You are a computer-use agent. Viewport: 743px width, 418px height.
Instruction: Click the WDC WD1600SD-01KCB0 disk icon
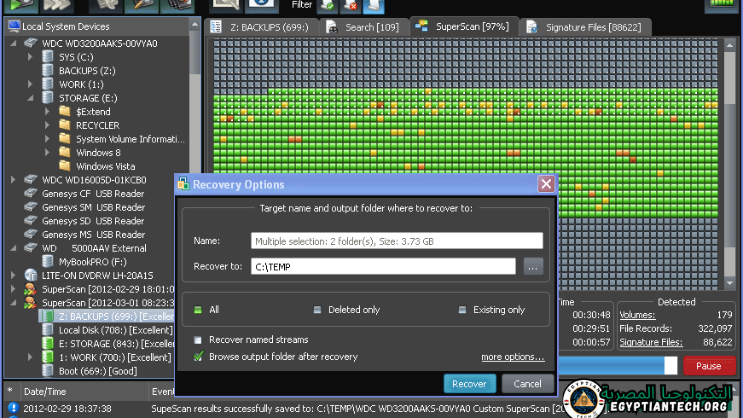(x=31, y=180)
